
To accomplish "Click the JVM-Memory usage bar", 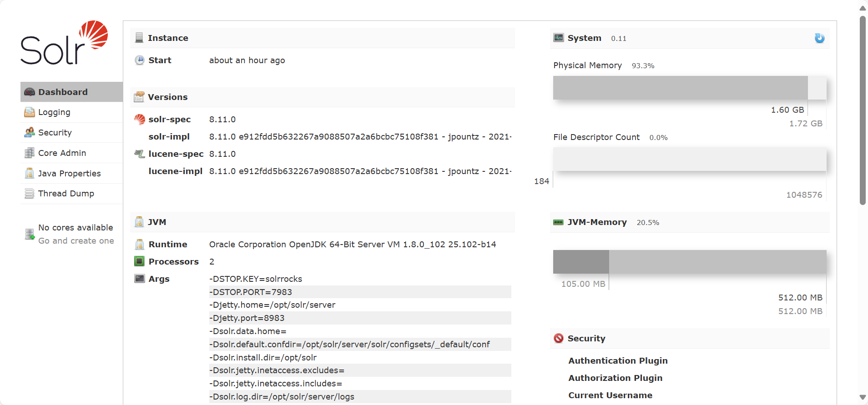I will tap(690, 262).
